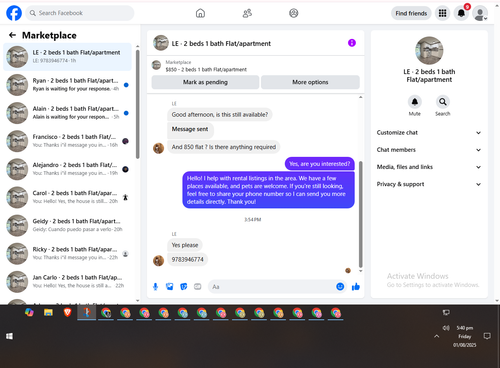Image resolution: width=500 pixels, height=368 pixels.
Task: Click the message 'And 850 flat ? Is there anything required'
Action: tap(224, 147)
